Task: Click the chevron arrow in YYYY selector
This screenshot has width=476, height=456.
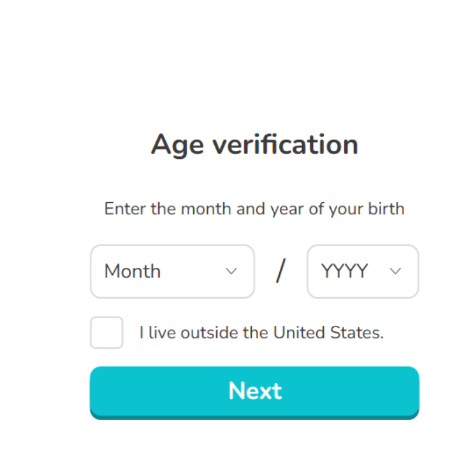Action: [396, 271]
